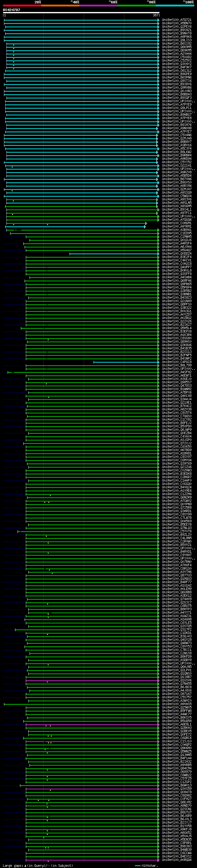The image size is (197, 868).
Task: Click the UniRef100_B2IYJ7 label
Action: coord(177,822)
